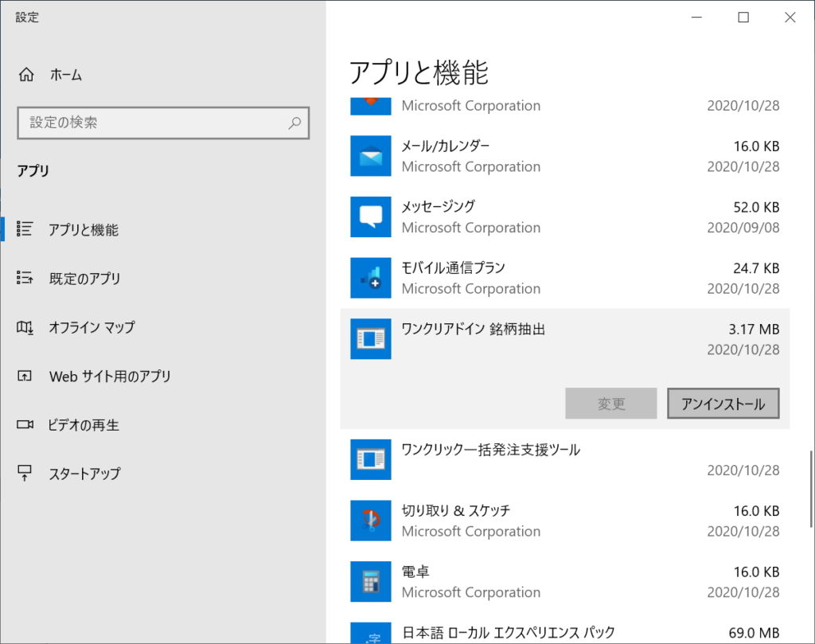The image size is (815, 644).
Task: Select the メッセージング app entry
Action: [x=565, y=217]
